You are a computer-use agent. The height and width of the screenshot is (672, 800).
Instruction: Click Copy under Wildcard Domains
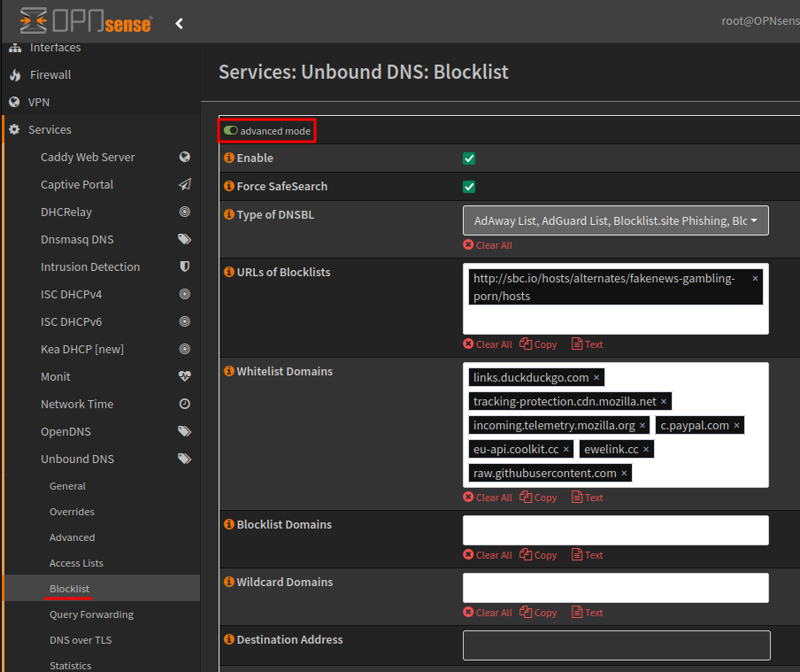pos(538,613)
